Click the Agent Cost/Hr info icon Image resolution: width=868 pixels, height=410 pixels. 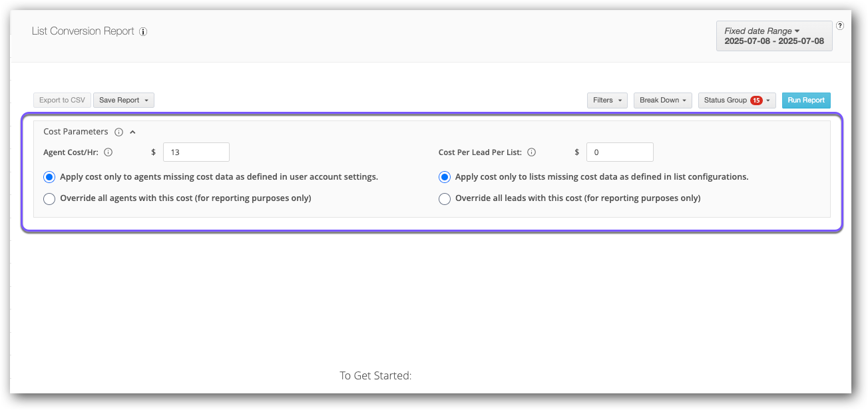coord(108,152)
